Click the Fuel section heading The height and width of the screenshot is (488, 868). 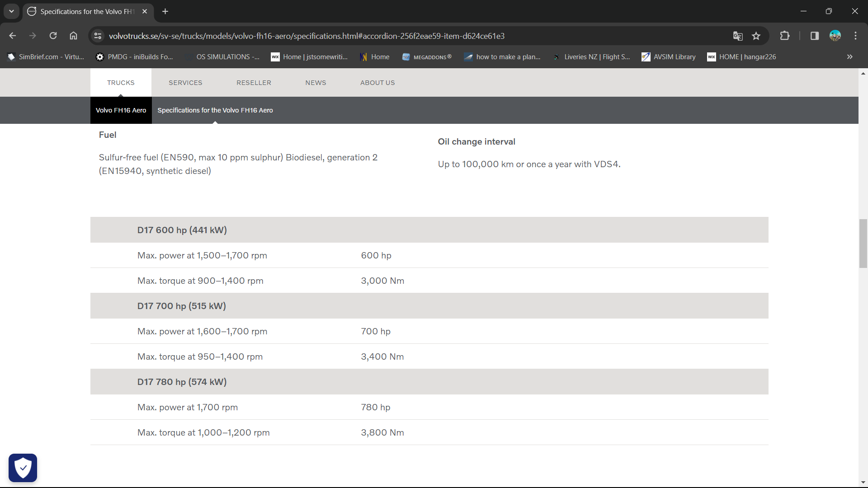tap(108, 135)
